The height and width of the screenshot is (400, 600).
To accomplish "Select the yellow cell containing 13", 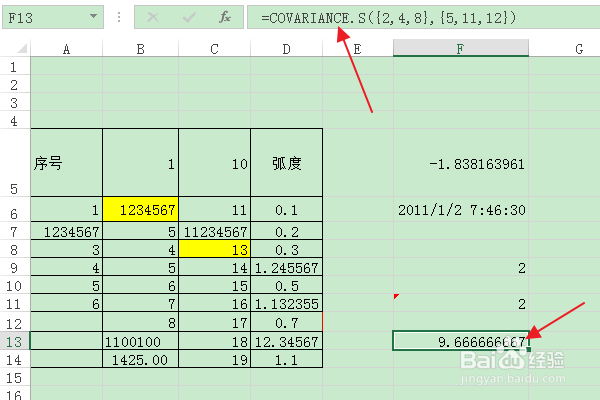I will point(214,249).
